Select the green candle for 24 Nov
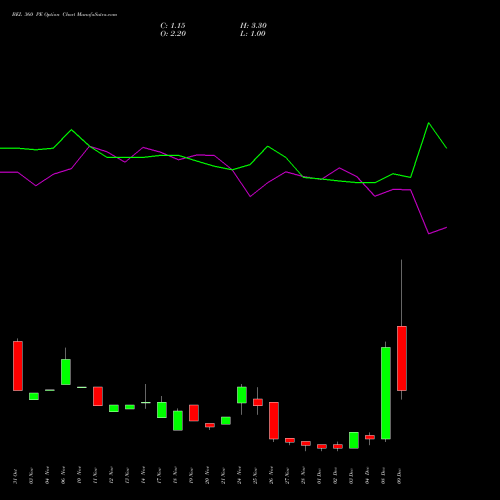The width and height of the screenshot is (500, 500). coord(242,395)
